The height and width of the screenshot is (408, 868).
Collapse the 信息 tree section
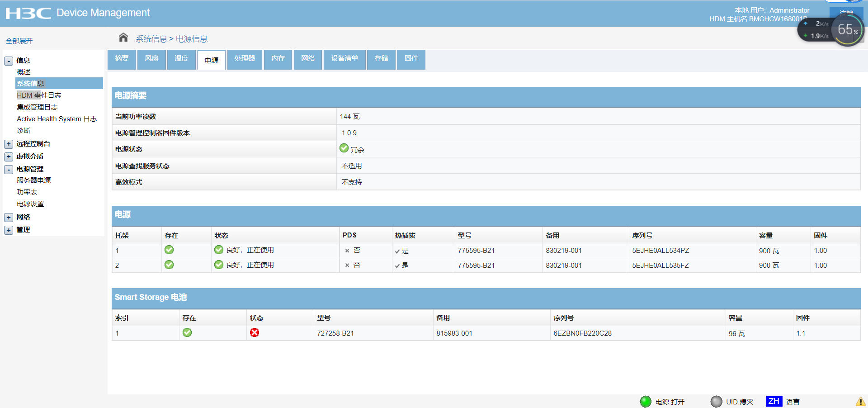coord(9,61)
